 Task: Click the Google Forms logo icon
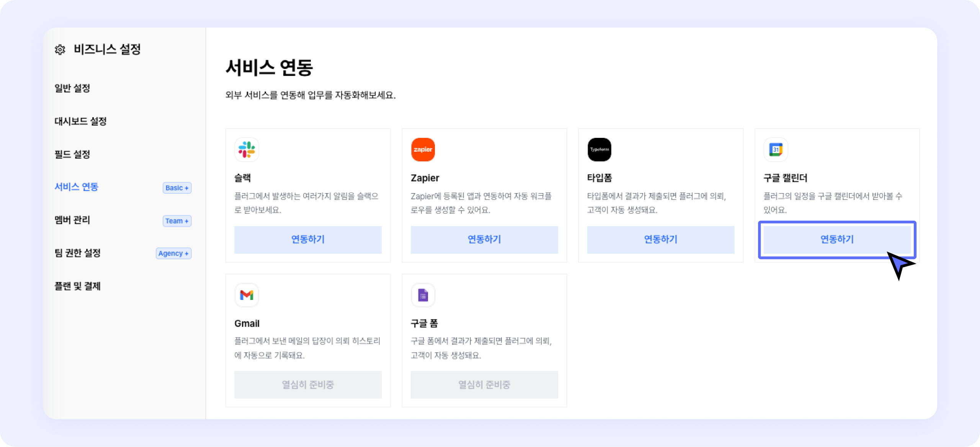click(423, 295)
